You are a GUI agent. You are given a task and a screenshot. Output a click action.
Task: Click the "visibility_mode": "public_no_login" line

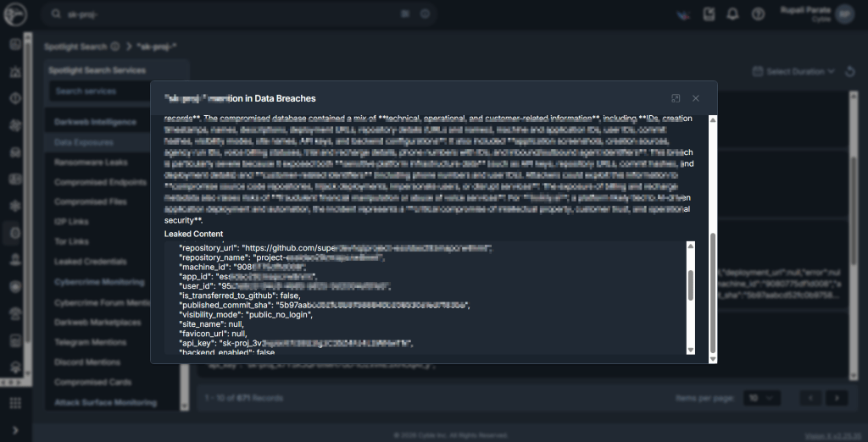(247, 315)
